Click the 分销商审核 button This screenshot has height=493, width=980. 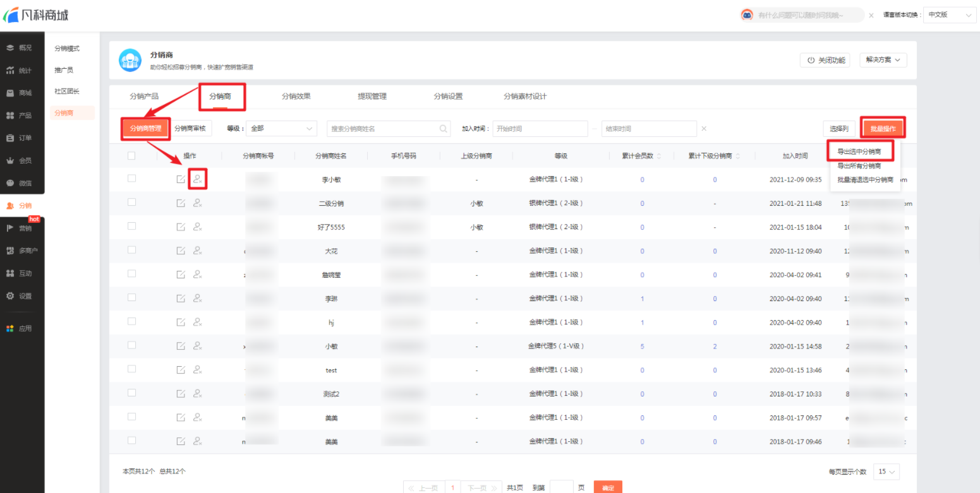click(x=190, y=129)
